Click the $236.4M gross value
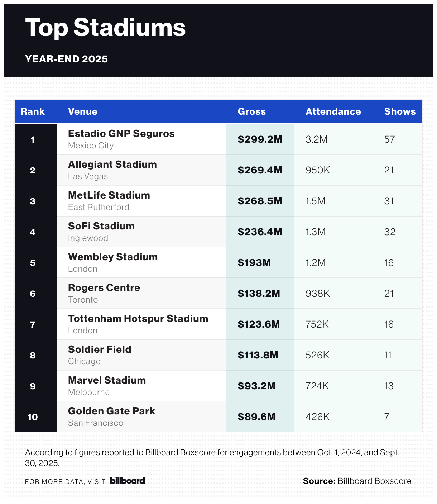Screen dimensions: 437x504 [260, 232]
